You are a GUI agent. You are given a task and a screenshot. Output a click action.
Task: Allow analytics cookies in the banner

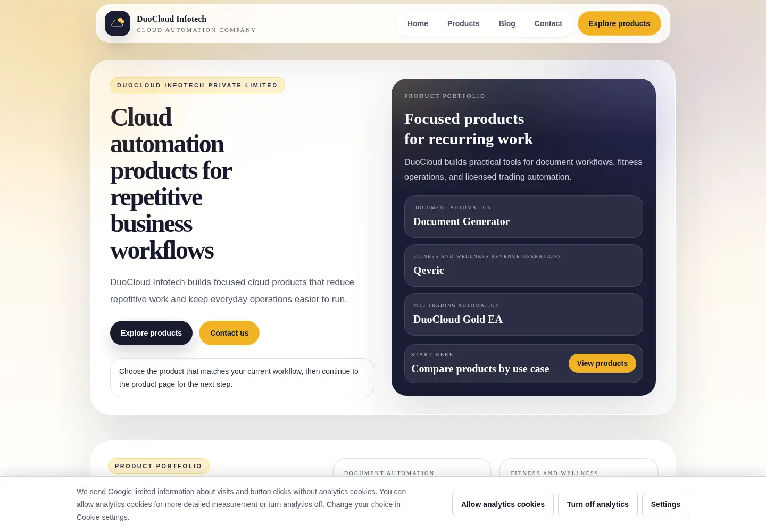pos(503,504)
